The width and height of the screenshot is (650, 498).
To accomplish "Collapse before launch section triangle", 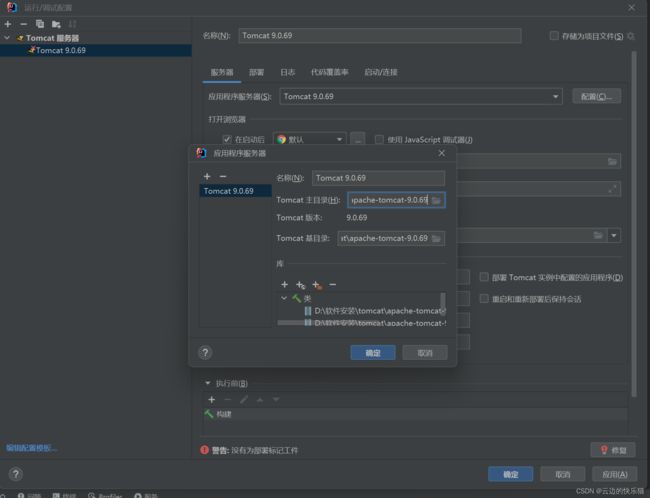I will pyautogui.click(x=208, y=383).
